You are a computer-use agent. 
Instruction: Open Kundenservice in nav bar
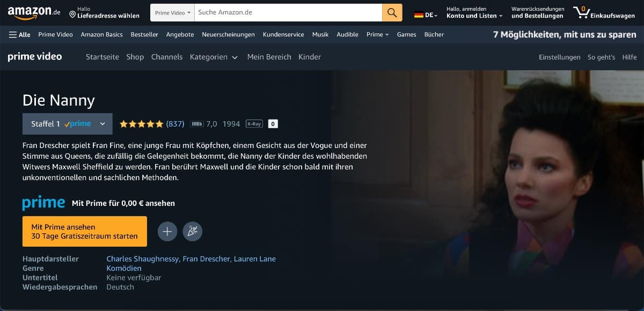[x=283, y=34]
